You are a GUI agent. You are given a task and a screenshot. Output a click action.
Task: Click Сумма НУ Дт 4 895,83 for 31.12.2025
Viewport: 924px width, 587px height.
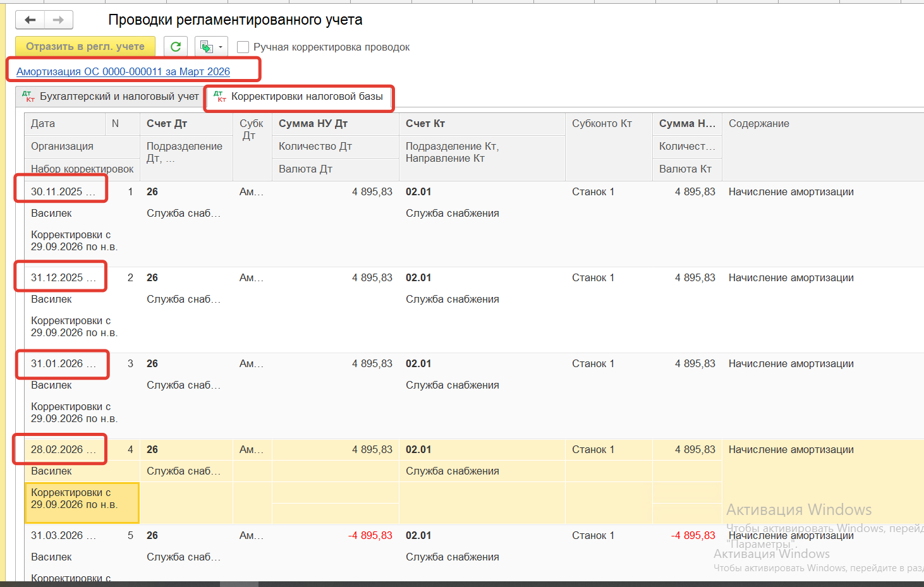pos(372,278)
